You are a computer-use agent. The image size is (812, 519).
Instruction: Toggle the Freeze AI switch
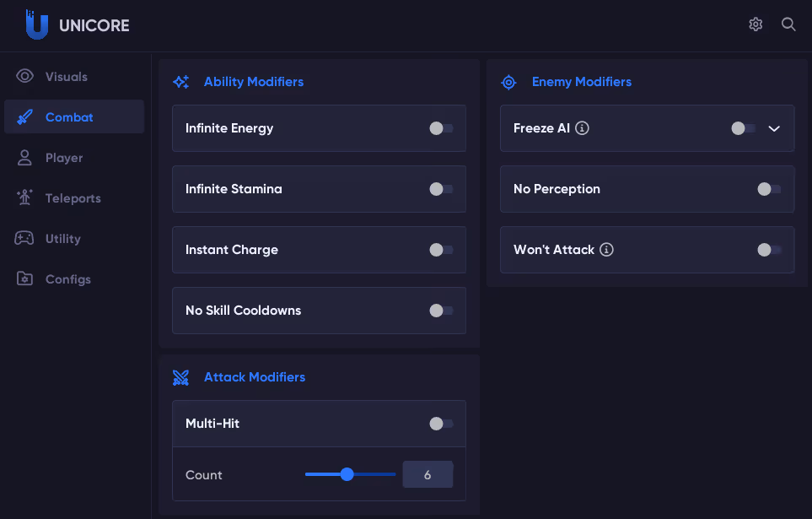click(743, 128)
